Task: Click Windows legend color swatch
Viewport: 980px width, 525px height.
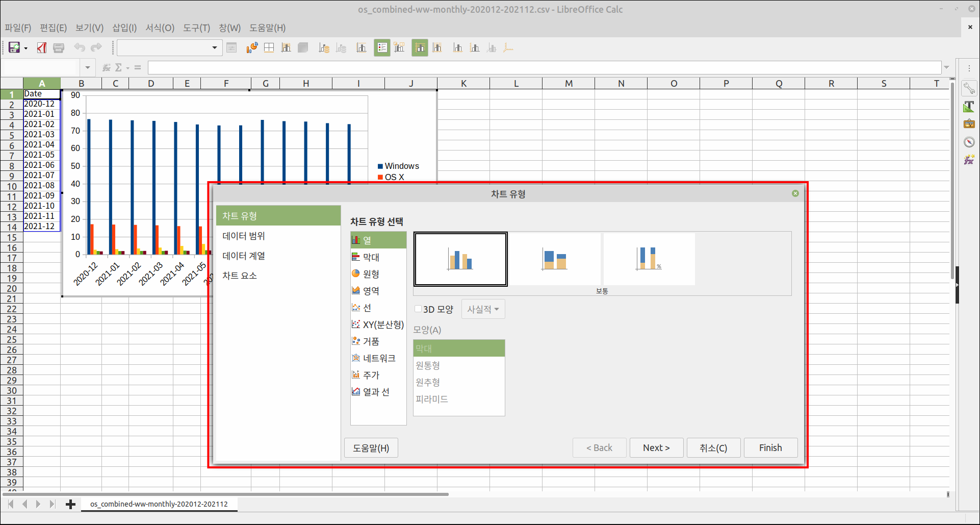Action: coord(380,166)
